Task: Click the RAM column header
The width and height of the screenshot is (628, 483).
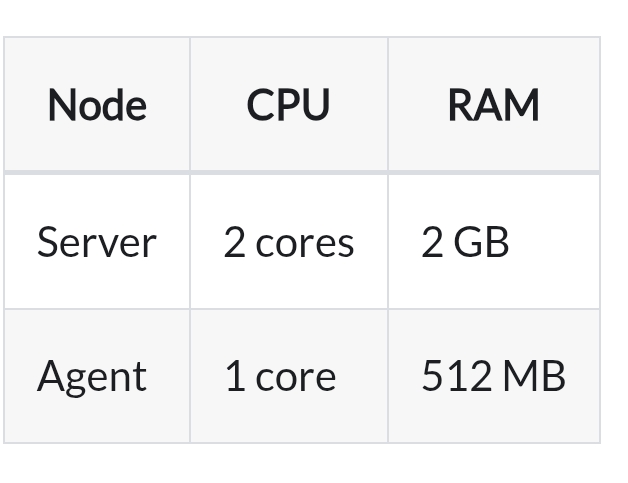Action: [493, 105]
